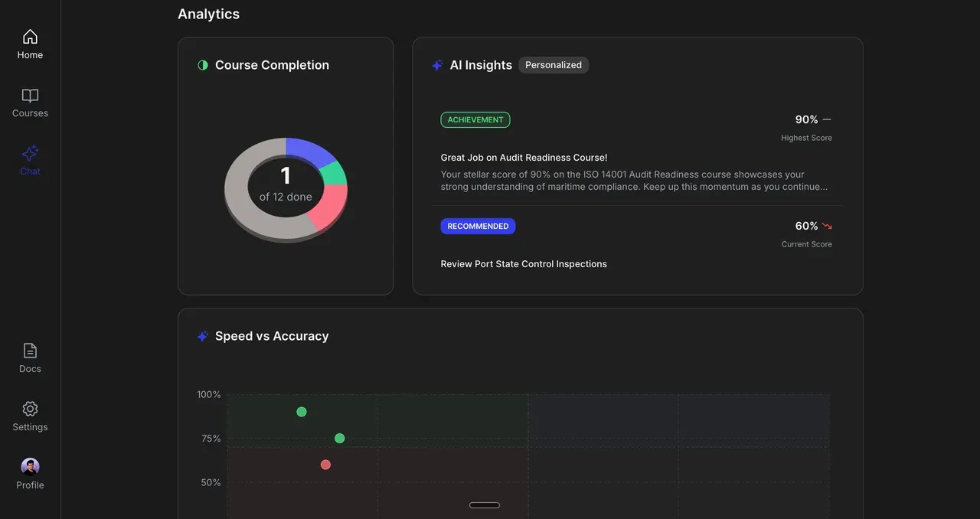
Task: Open Great Job on Audit Readiness insight
Action: click(524, 158)
